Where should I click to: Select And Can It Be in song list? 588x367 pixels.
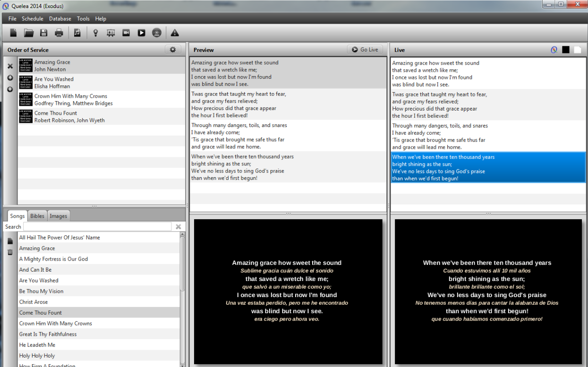click(x=99, y=270)
